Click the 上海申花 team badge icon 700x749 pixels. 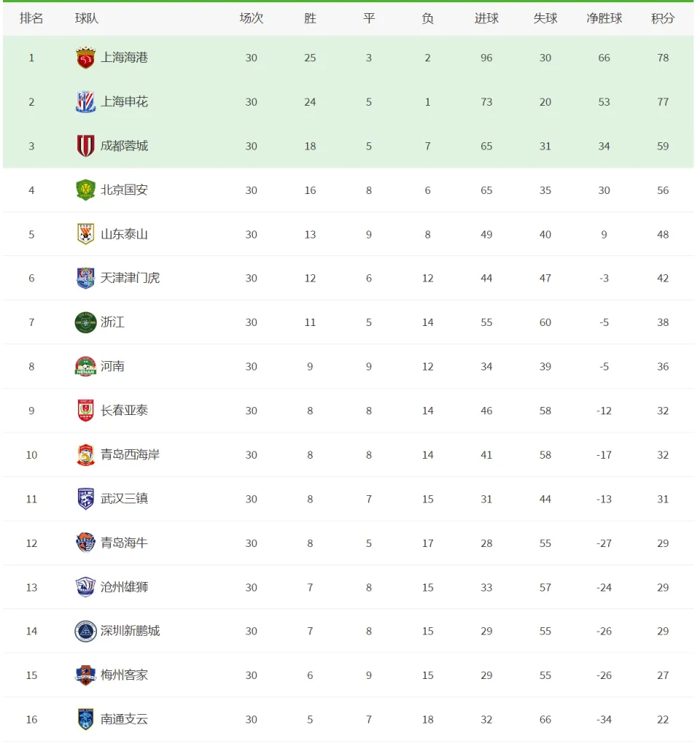click(x=85, y=102)
